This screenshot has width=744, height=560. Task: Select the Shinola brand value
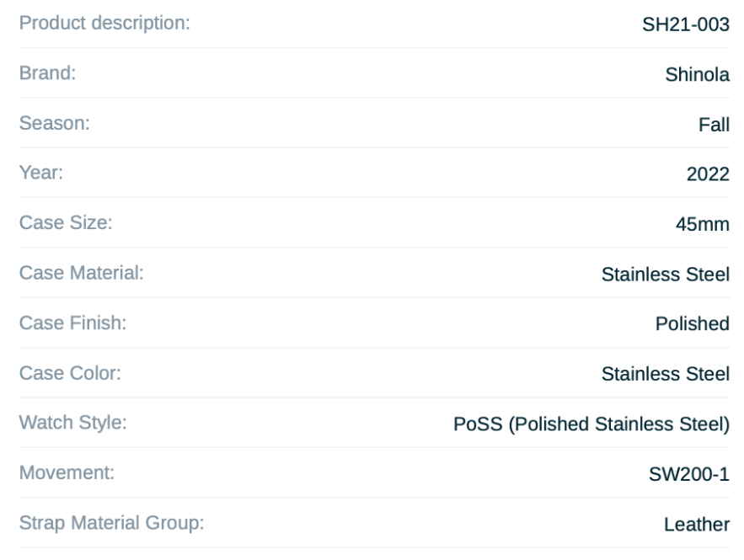[697, 74]
